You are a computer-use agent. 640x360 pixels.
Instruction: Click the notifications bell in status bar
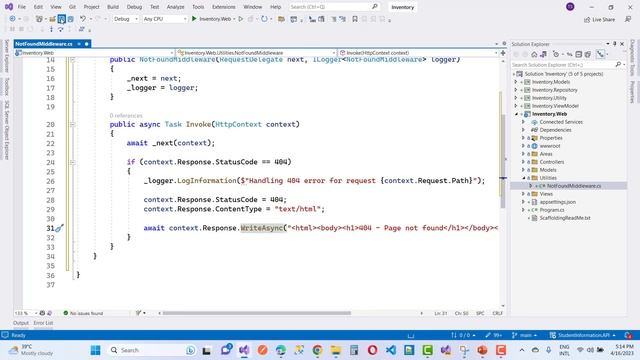[629, 335]
